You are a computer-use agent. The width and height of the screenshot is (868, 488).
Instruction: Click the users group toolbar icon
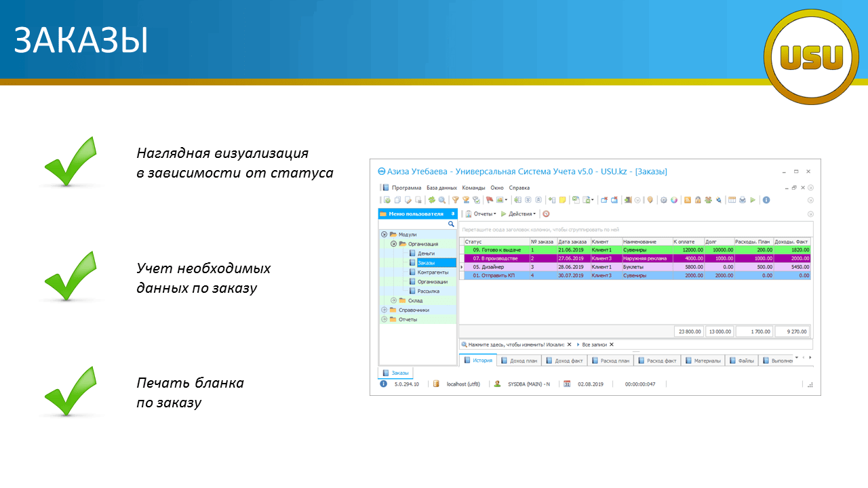pyautogui.click(x=708, y=200)
